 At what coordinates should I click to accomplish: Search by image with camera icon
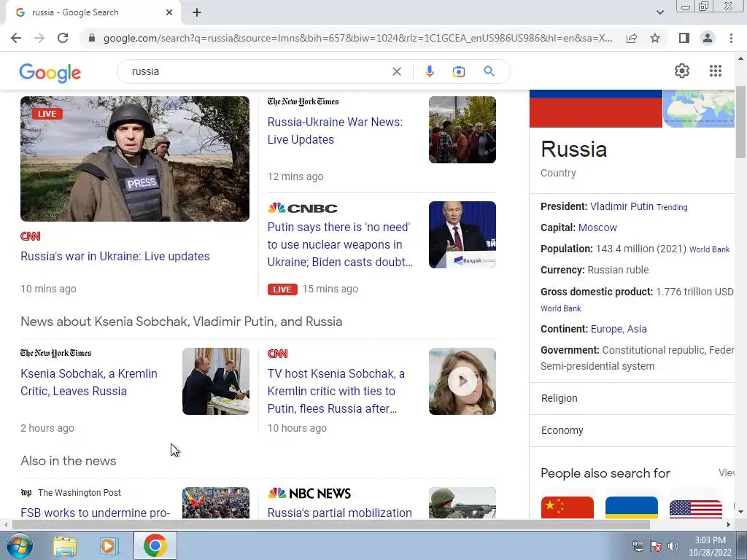(x=458, y=71)
